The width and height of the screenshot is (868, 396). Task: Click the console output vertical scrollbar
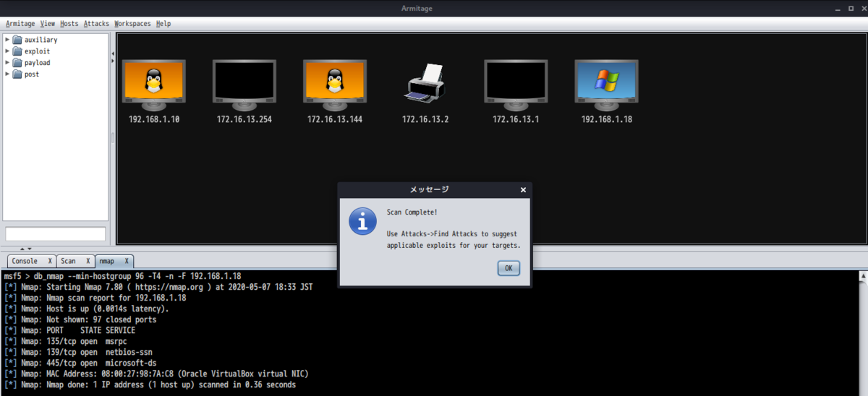click(863, 333)
